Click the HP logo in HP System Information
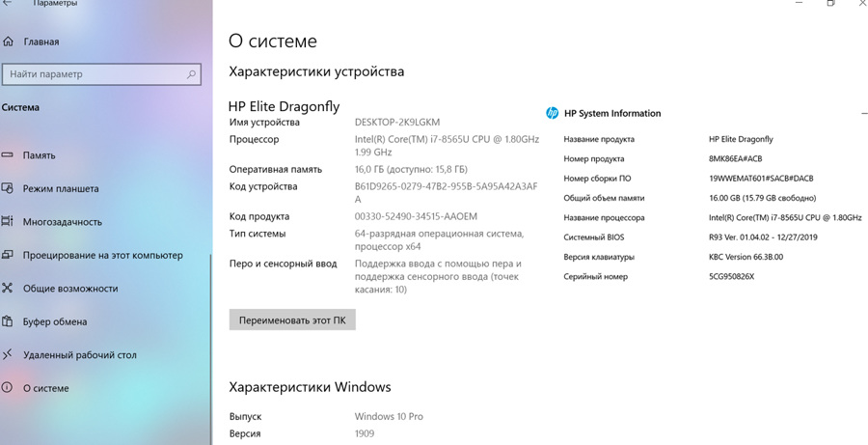Image resolution: width=868 pixels, height=445 pixels. point(552,113)
